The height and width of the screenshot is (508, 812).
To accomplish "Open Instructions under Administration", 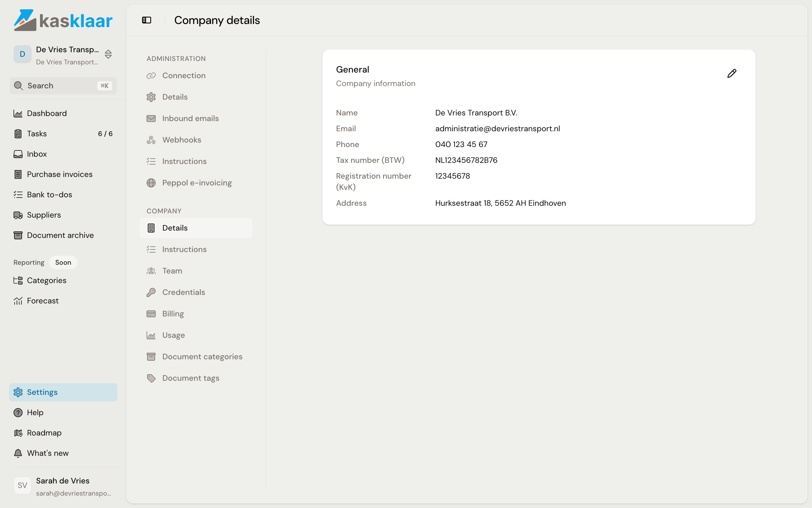I will (x=196, y=161).
